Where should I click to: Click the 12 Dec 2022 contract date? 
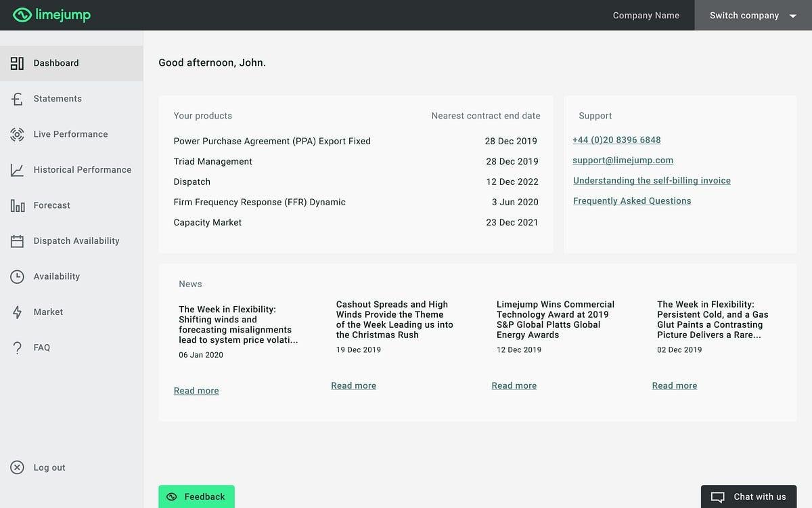click(512, 182)
